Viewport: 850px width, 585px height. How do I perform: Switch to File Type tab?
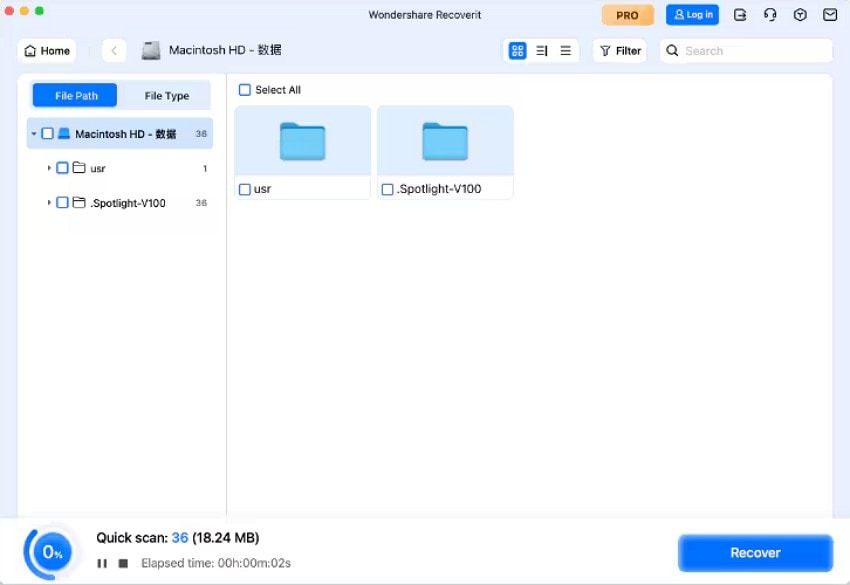(166, 95)
